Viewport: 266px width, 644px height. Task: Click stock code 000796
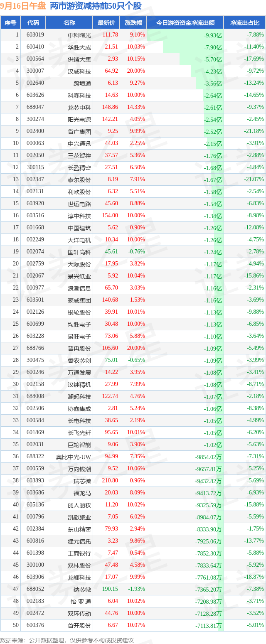coord(35,517)
